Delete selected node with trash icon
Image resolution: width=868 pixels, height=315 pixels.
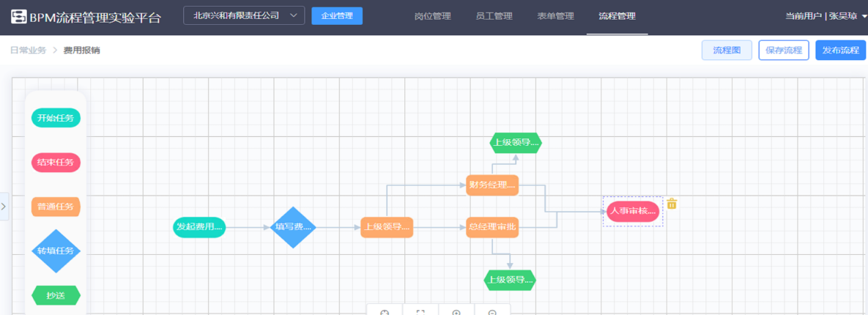pos(672,204)
